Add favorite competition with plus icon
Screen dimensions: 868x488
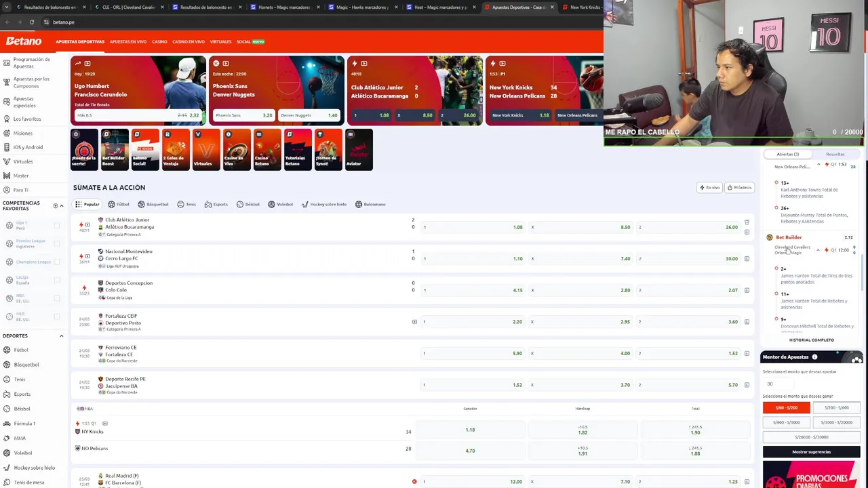point(56,205)
